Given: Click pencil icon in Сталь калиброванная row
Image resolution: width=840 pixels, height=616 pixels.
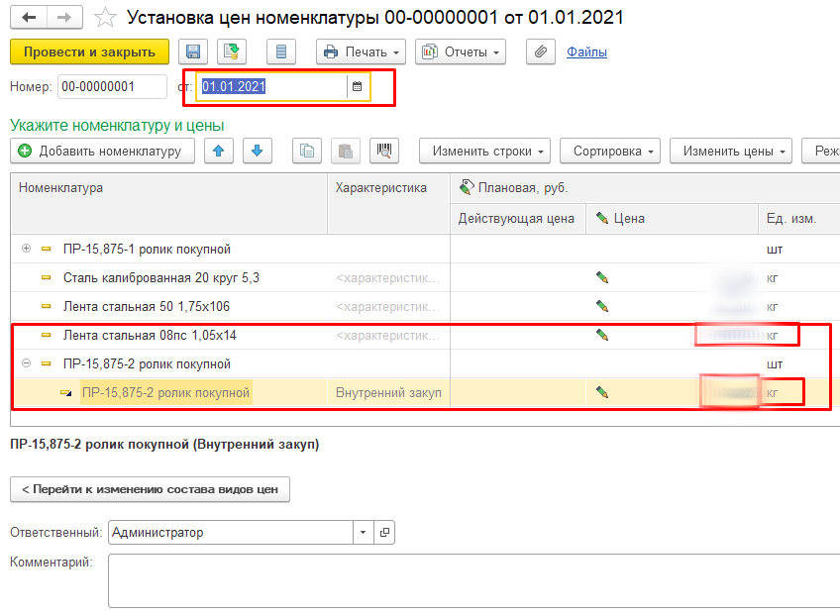Looking at the screenshot, I should tap(602, 277).
